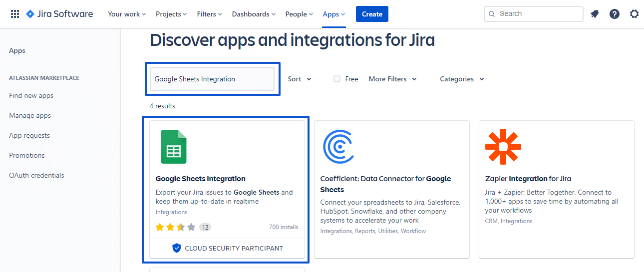Viewport: 644px width, 272px height.
Task: Open the app switcher grid icon
Action: point(15,14)
